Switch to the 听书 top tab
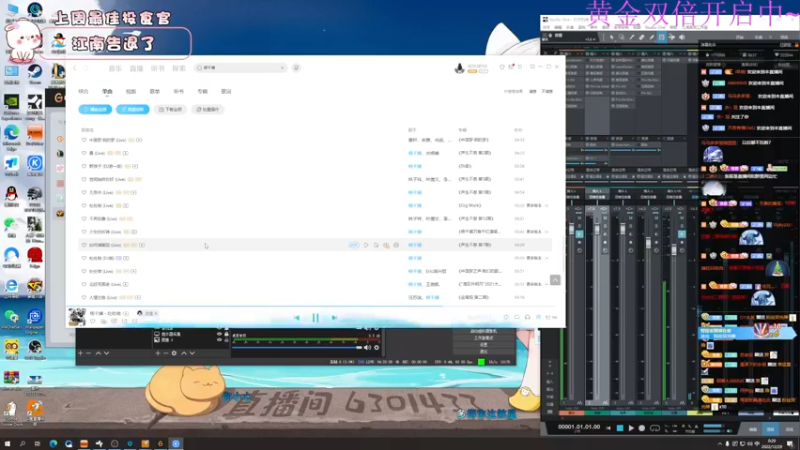Screen dimensions: 800x450 pos(158,68)
